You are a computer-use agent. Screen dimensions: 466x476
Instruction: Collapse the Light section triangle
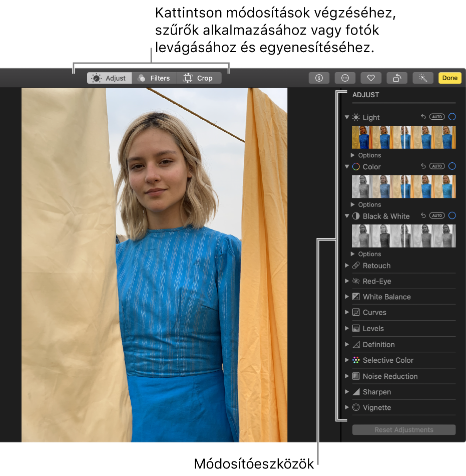tap(347, 117)
